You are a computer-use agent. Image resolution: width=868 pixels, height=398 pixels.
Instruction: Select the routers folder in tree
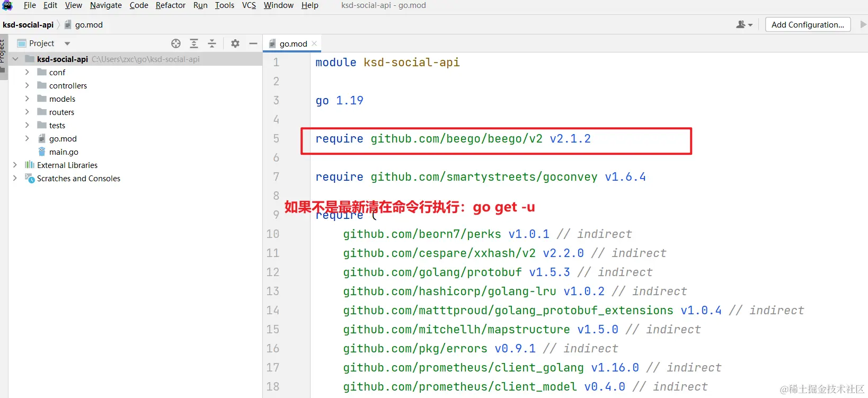[x=61, y=112]
